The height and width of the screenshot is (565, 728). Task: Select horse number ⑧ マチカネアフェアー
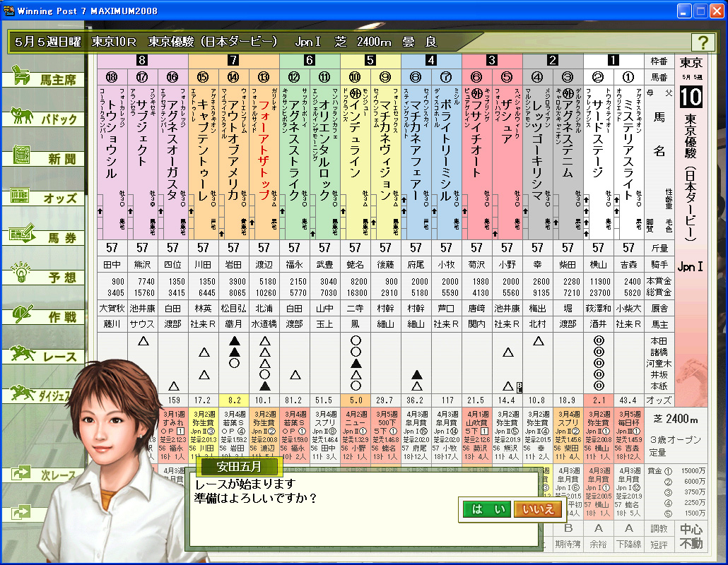coord(416,162)
